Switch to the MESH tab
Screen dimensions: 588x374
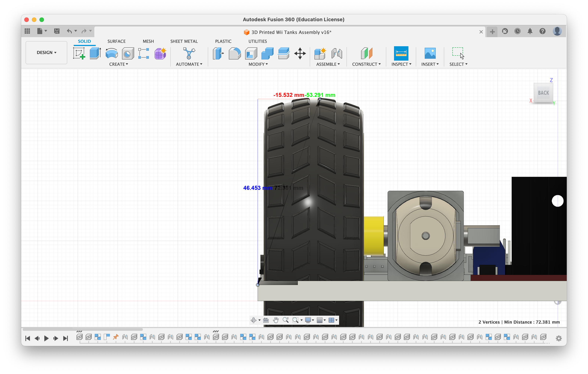coord(148,41)
